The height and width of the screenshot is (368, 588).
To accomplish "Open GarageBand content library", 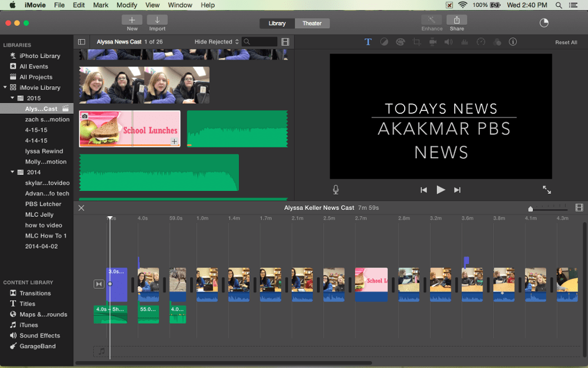I will [37, 346].
